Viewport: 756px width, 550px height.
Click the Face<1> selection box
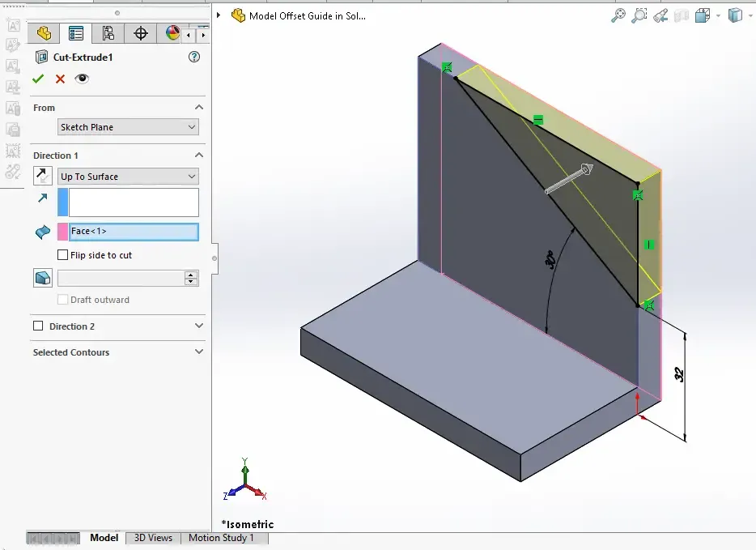pyautogui.click(x=134, y=232)
